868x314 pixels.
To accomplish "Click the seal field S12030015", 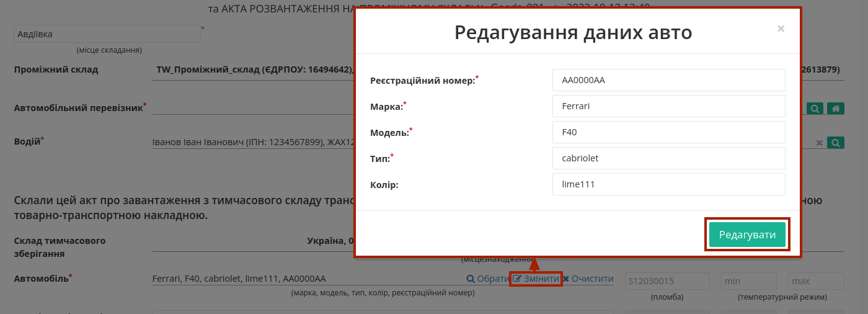I will pos(667,281).
